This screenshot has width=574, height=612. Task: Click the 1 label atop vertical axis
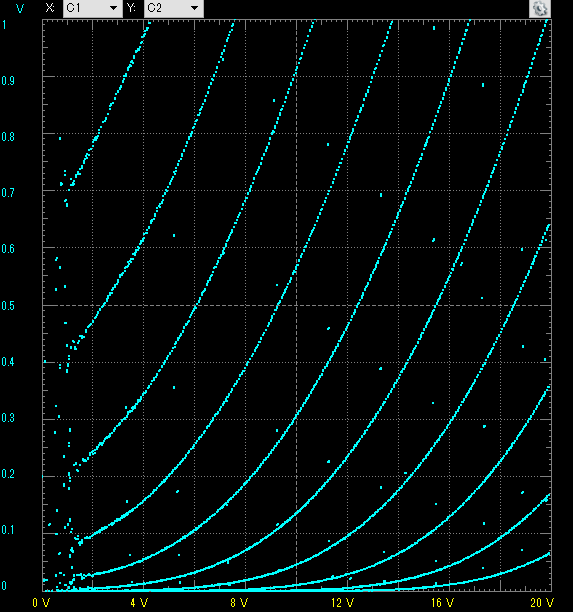pyautogui.click(x=4, y=25)
